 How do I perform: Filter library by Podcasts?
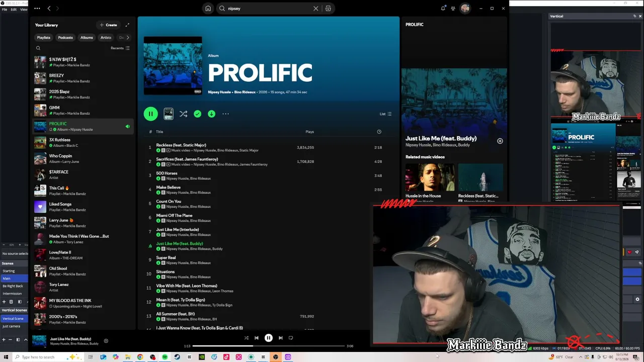[65, 38]
